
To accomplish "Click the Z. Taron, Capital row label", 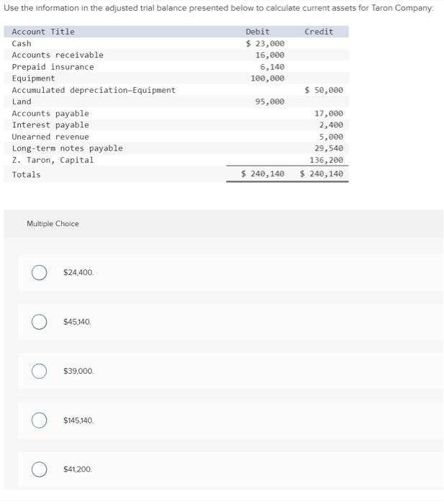I will [x=53, y=160].
